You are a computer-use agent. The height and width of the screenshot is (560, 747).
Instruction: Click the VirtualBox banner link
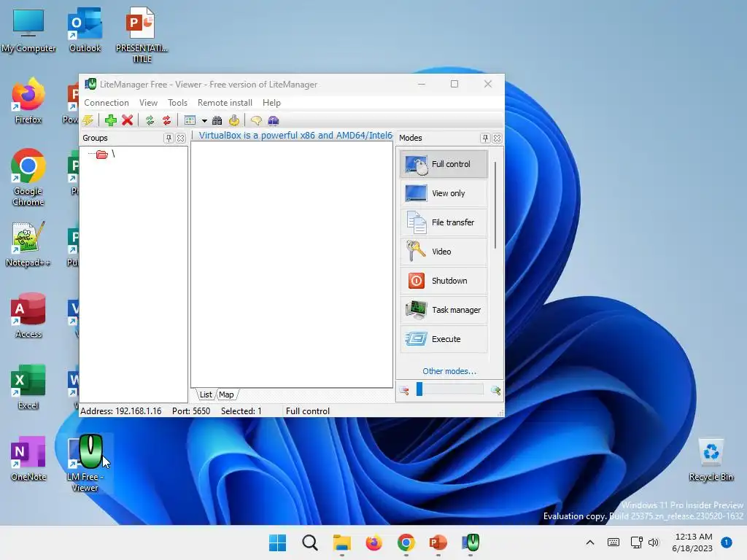[x=295, y=135]
